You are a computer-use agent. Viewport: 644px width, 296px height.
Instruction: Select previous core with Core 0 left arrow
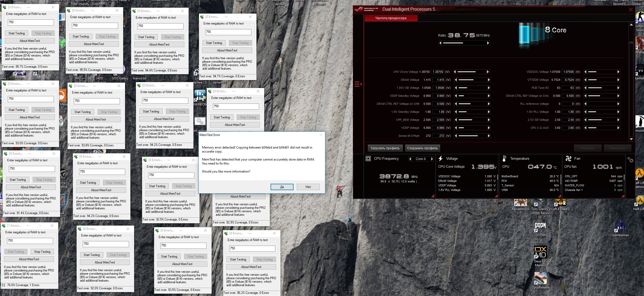410,159
